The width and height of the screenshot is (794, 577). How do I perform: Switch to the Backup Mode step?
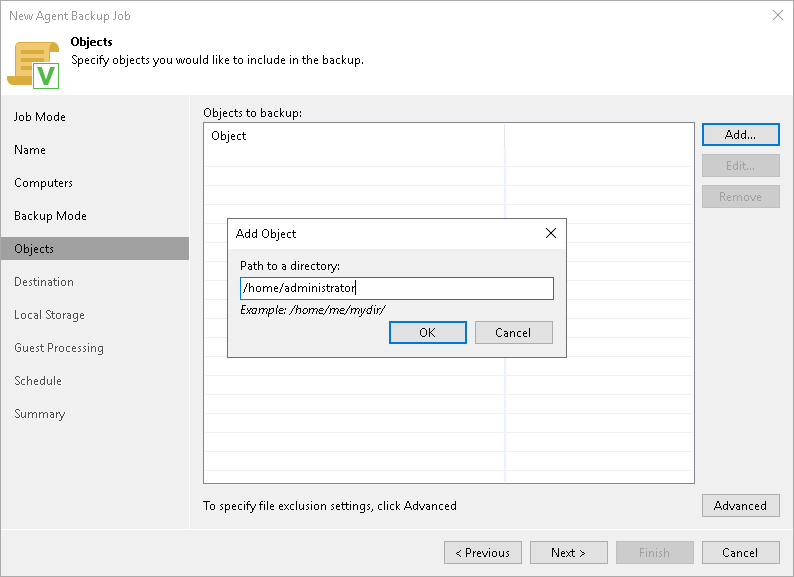50,216
